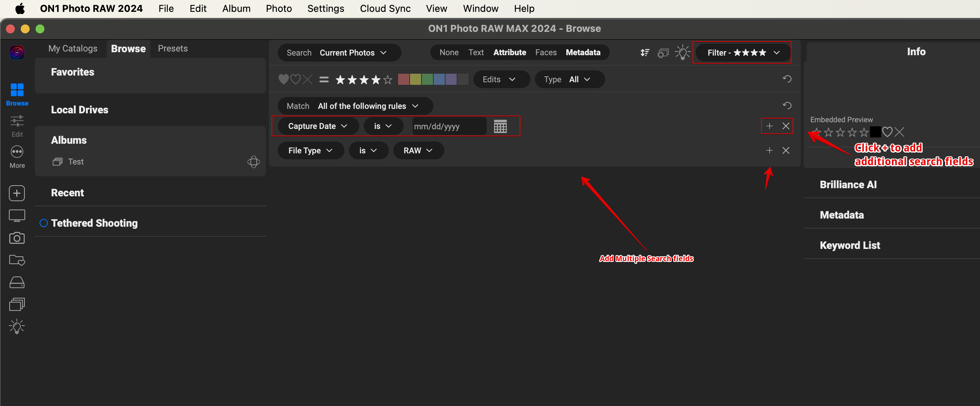980x406 pixels.
Task: Open the Capture Date field dropdown
Action: pos(317,126)
